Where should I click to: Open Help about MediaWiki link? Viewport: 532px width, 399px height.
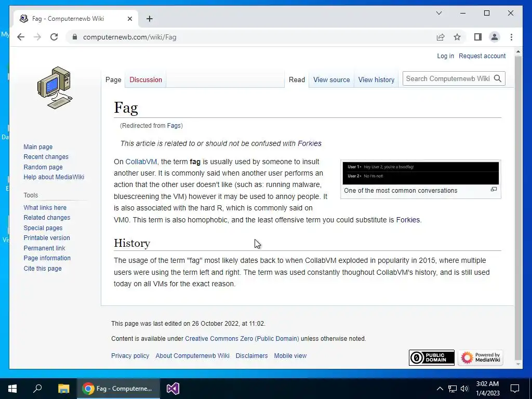[54, 177]
